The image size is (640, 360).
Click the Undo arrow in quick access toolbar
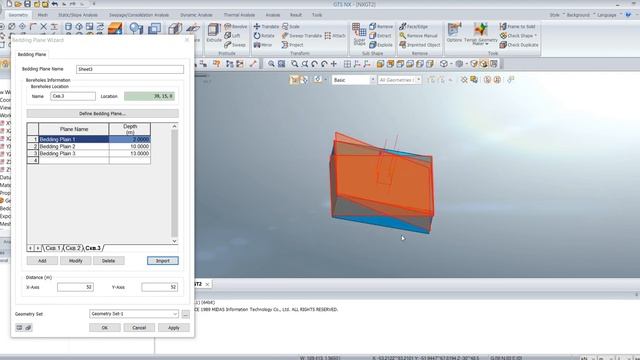tap(55, 4)
